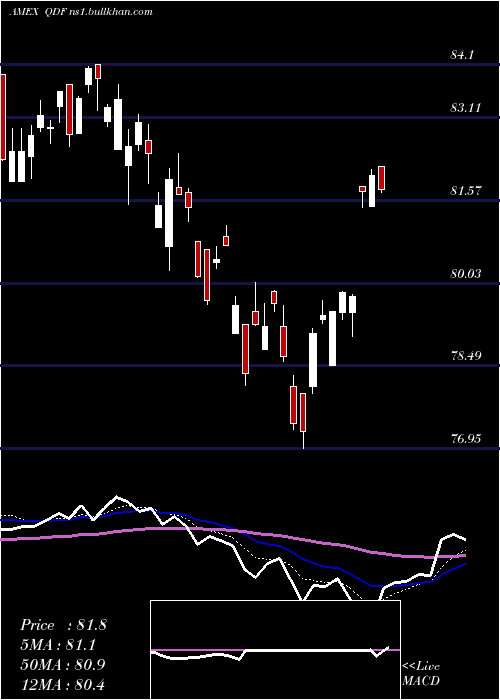Click the Price : 81.8 readout
This screenshot has width=500, height=700.
coord(63,625)
